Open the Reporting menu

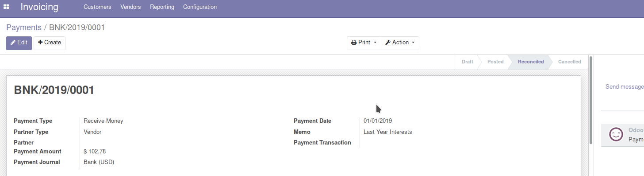click(162, 7)
